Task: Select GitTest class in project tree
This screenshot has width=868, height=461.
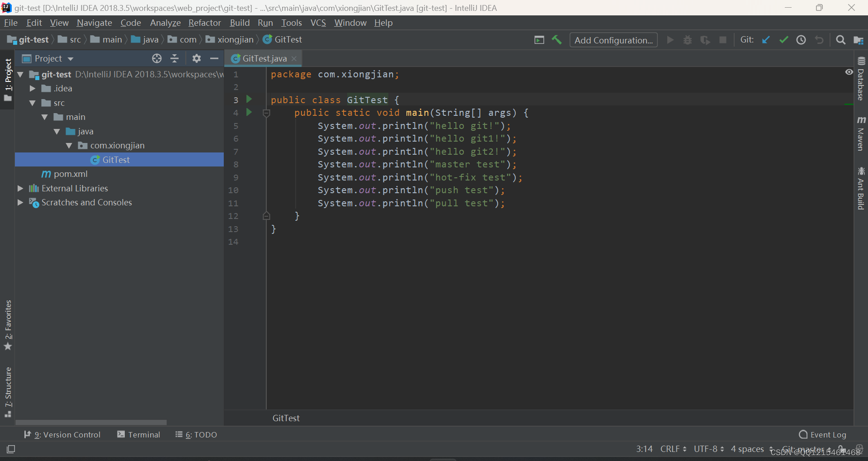Action: click(x=119, y=160)
